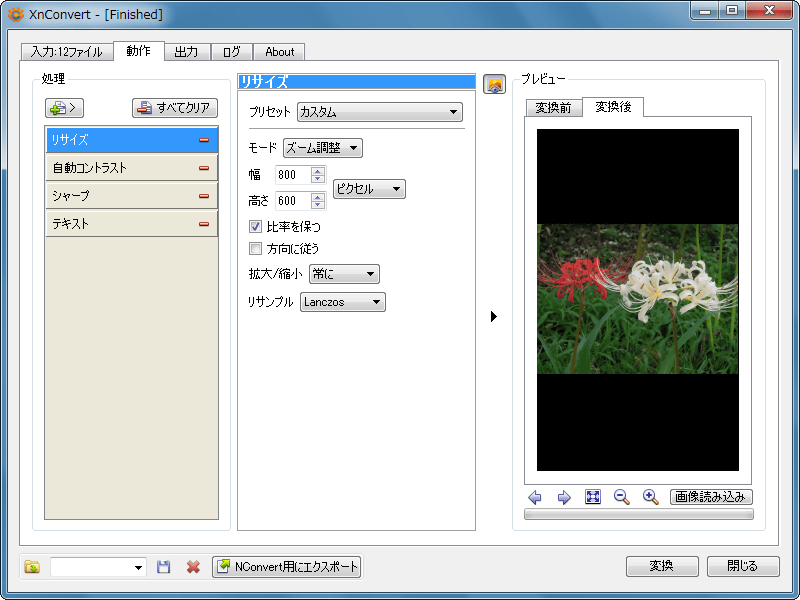Remove the シャープ action with its minus icon
The height and width of the screenshot is (600, 800).
coord(204,196)
